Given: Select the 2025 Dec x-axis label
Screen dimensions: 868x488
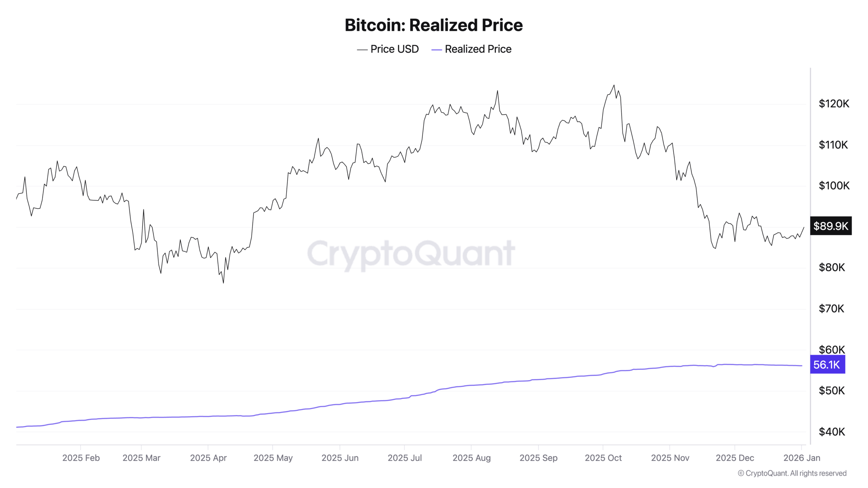Looking at the screenshot, I should (x=735, y=458).
